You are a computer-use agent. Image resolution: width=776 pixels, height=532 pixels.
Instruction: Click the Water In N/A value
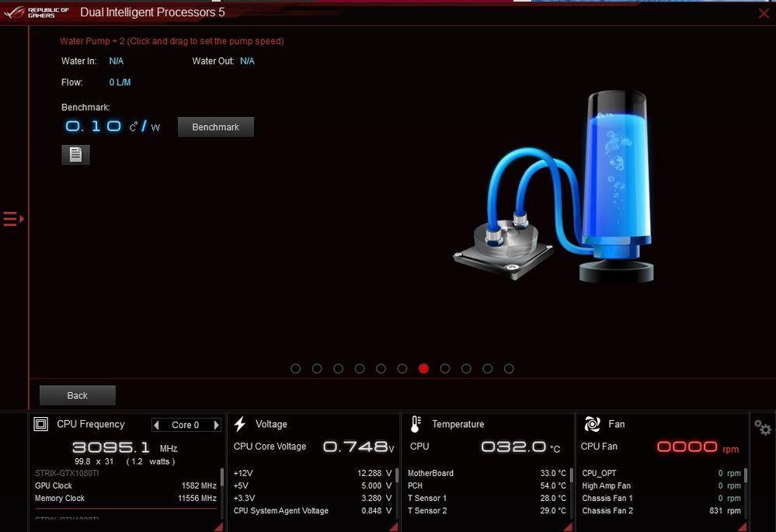(117, 61)
